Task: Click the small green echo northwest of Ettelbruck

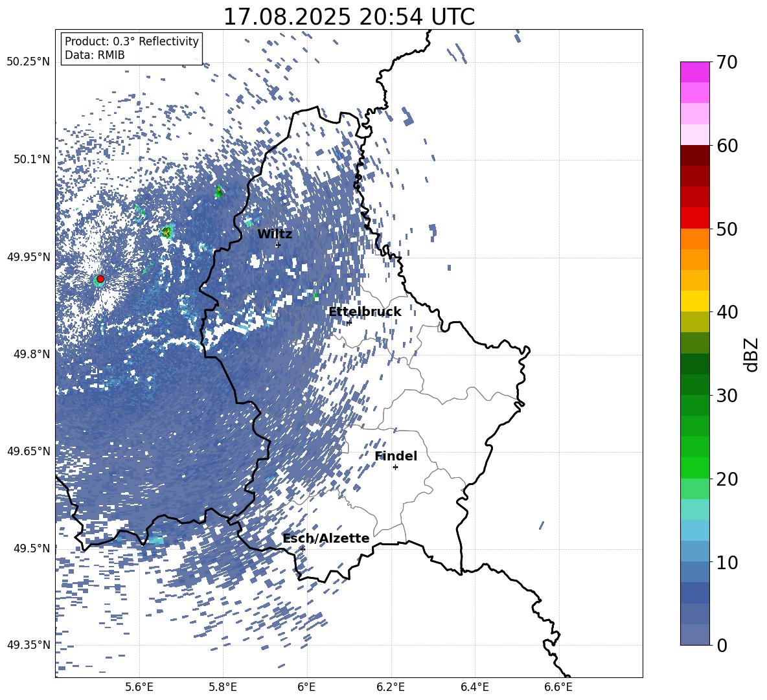Action: click(315, 295)
